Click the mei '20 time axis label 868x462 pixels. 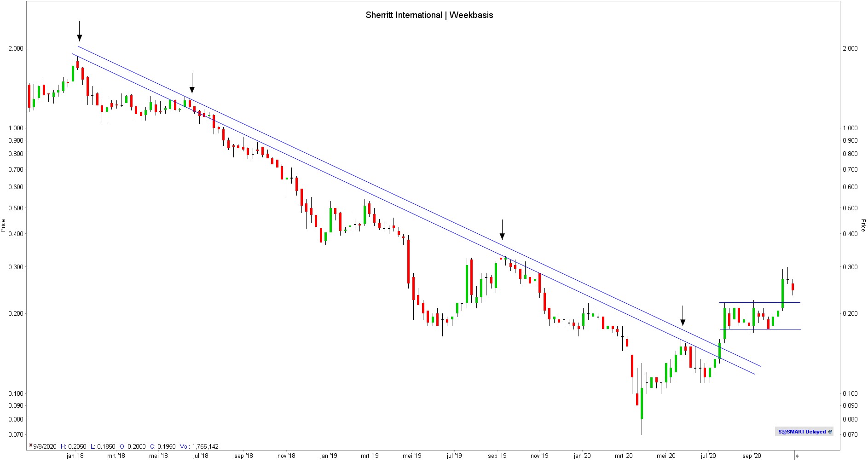(666, 456)
